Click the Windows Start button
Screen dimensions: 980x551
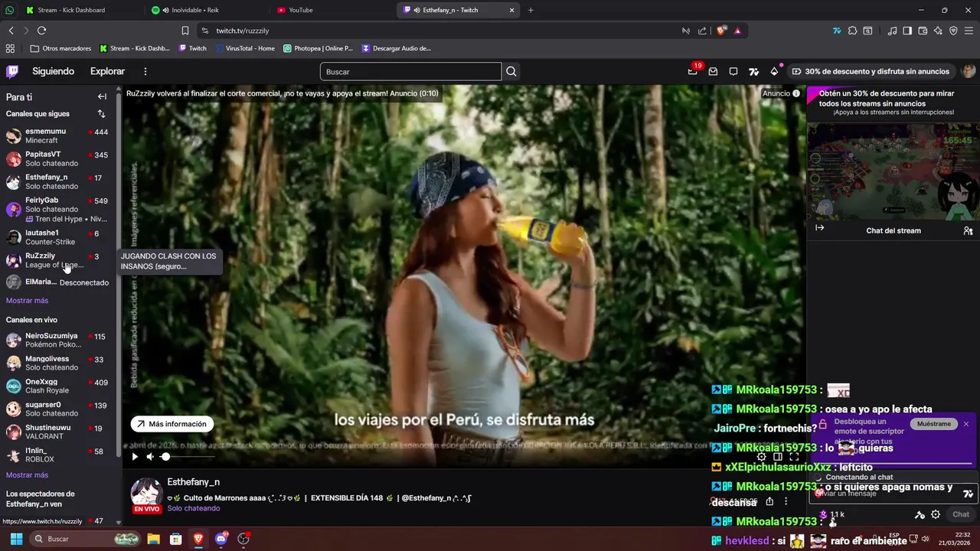[x=16, y=539]
